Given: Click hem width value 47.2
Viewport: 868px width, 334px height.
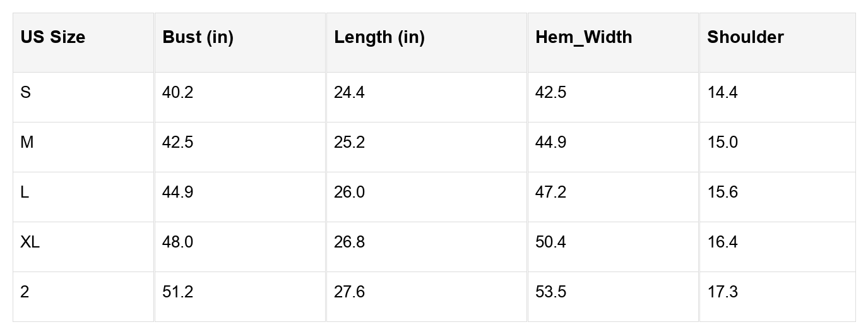Looking at the screenshot, I should point(550,193).
